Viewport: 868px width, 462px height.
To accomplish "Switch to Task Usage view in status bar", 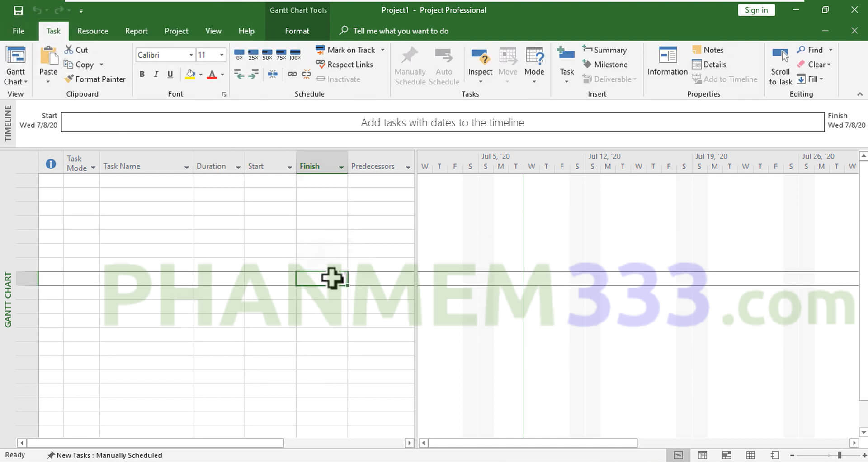I will [703, 455].
